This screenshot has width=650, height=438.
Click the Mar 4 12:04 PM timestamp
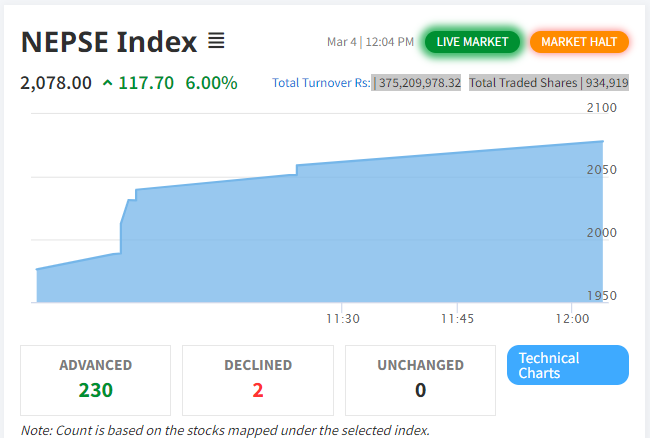(x=370, y=42)
